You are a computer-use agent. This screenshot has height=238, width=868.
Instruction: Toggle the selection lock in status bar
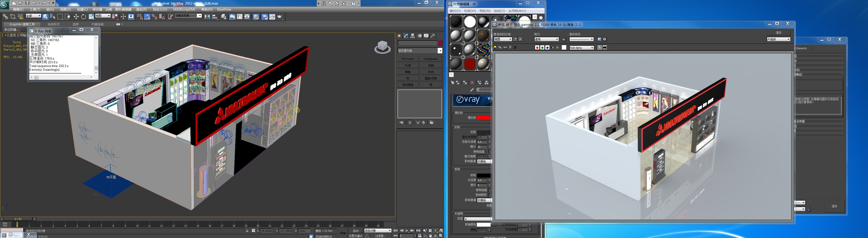[247, 231]
